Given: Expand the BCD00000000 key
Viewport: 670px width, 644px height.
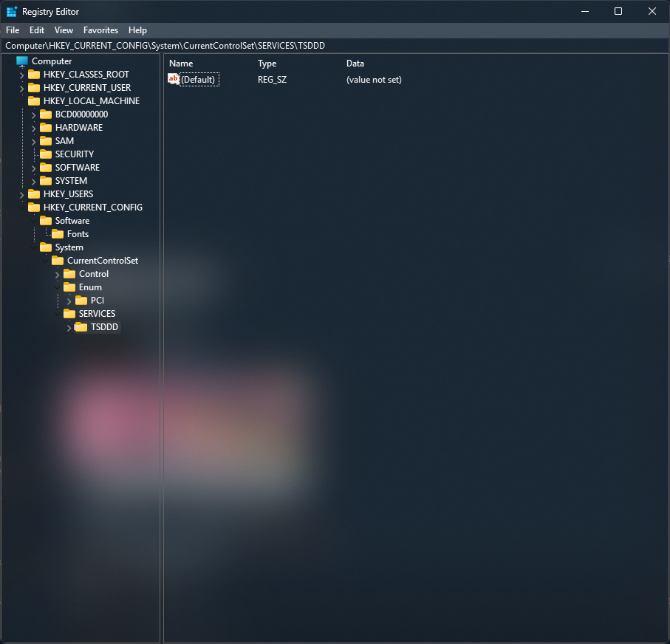Looking at the screenshot, I should (x=34, y=115).
